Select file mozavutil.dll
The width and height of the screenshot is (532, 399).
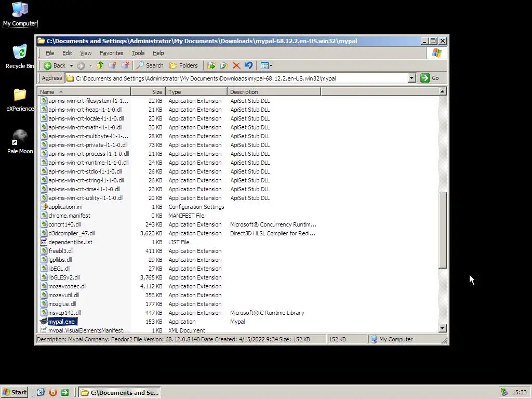click(64, 295)
